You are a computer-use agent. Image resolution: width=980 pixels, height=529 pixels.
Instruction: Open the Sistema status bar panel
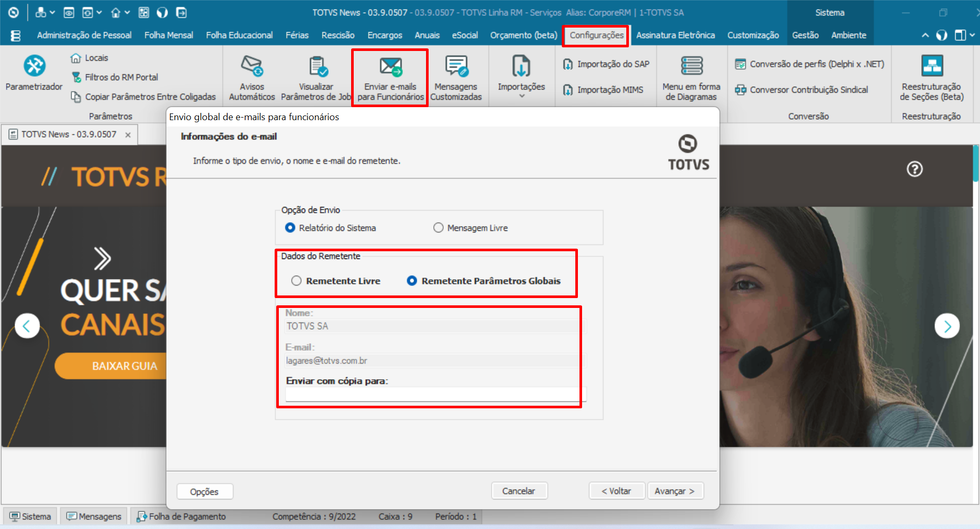pos(31,517)
